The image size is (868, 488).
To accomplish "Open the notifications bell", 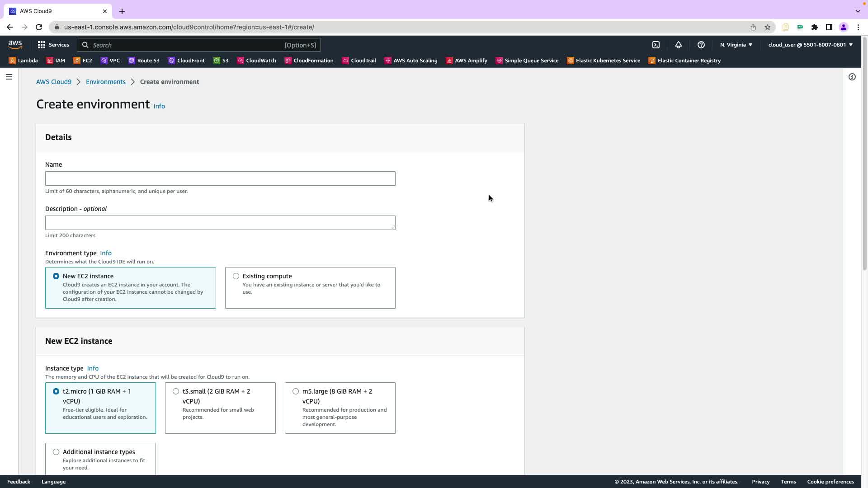I will coord(679,45).
